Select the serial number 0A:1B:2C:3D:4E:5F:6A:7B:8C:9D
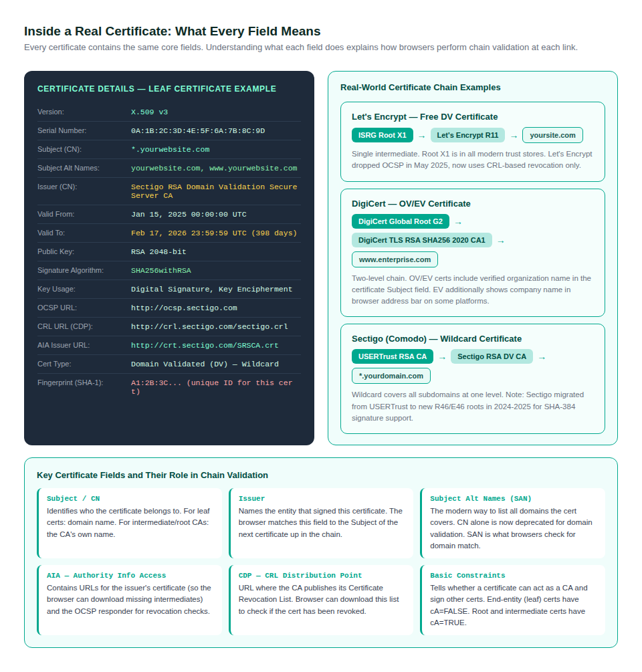 [x=198, y=130]
